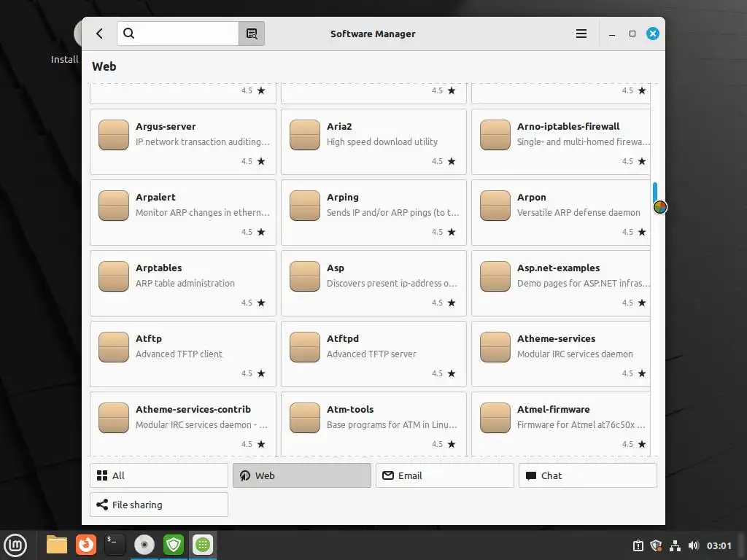The image size is (747, 560).
Task: Click the Arno-iptables-firewall title
Action: (568, 127)
